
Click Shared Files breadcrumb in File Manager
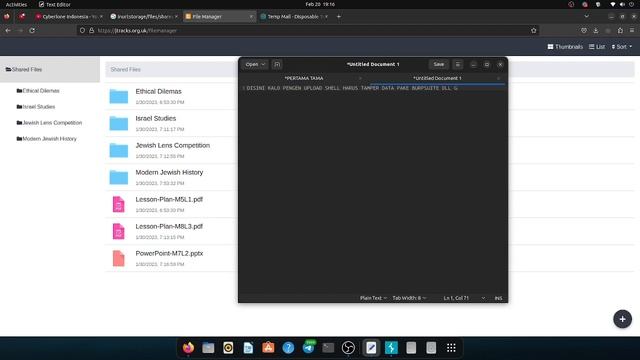(126, 70)
